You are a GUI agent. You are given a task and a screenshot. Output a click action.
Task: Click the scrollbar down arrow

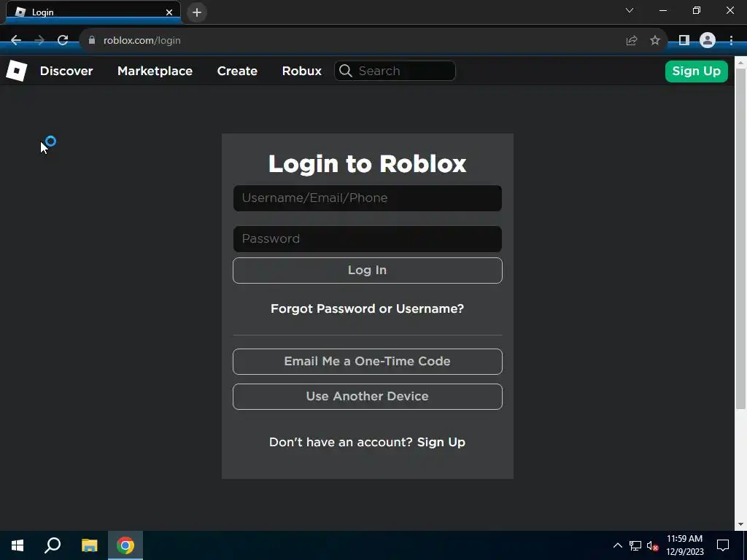741,524
